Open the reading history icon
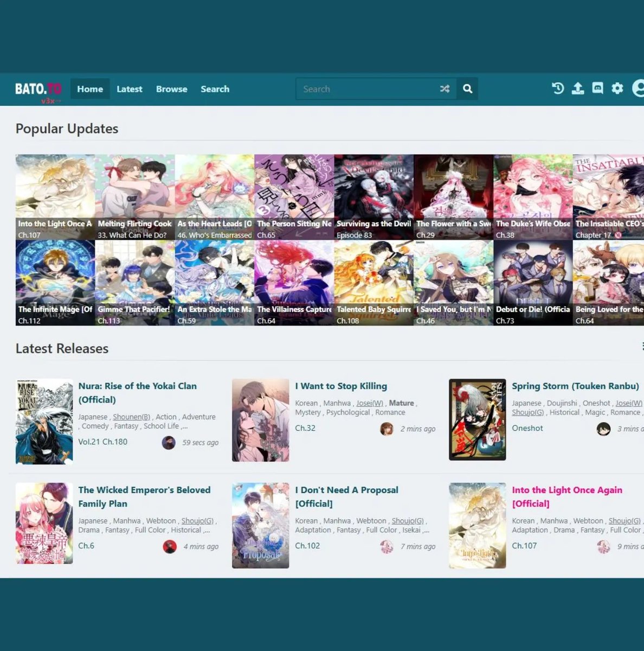 coord(558,88)
